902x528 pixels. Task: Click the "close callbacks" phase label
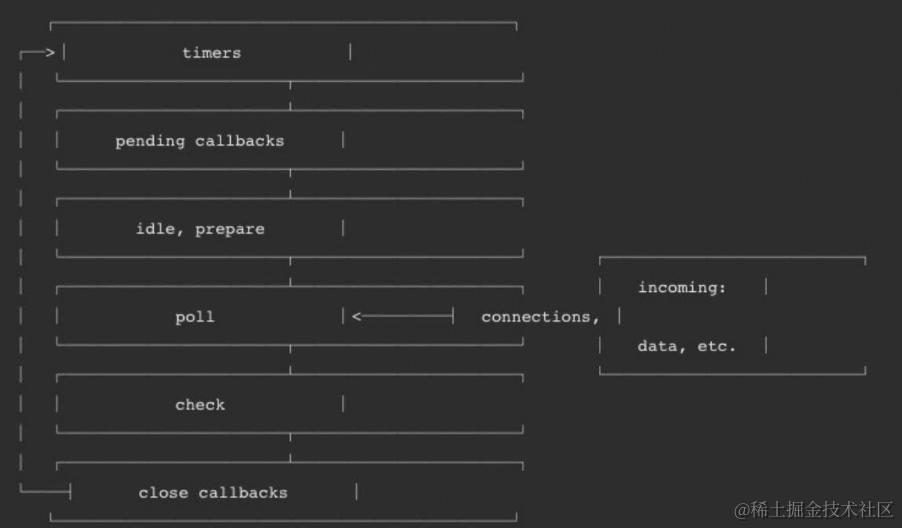[x=212, y=493]
